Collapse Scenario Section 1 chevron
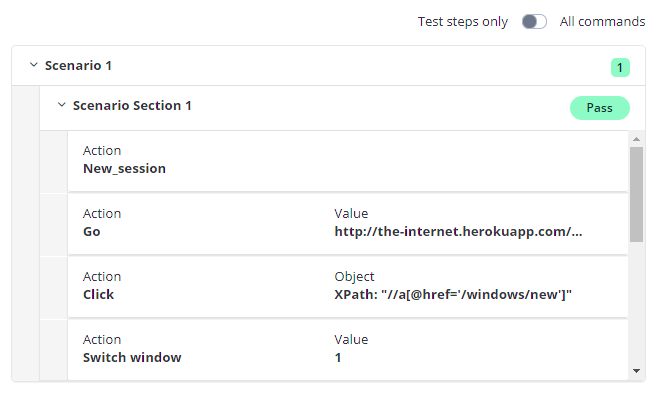 click(x=62, y=105)
